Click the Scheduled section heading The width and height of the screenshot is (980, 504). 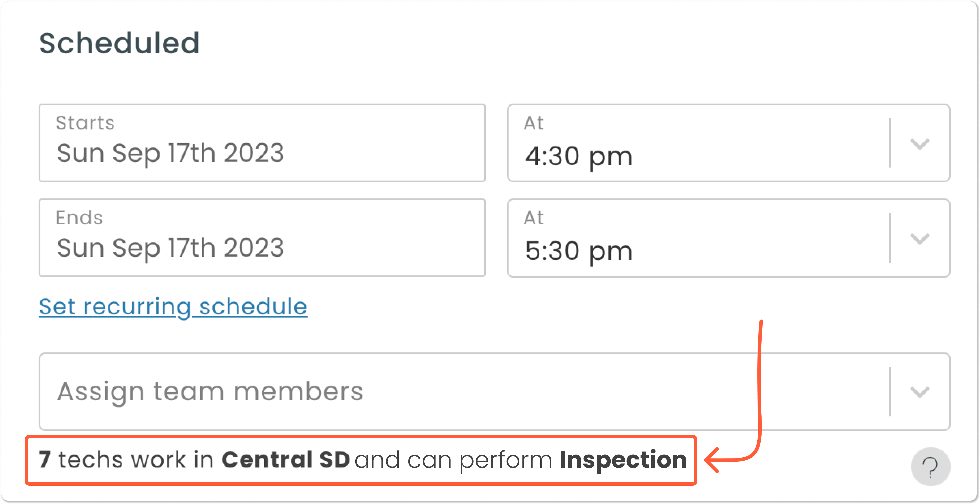coord(119,43)
